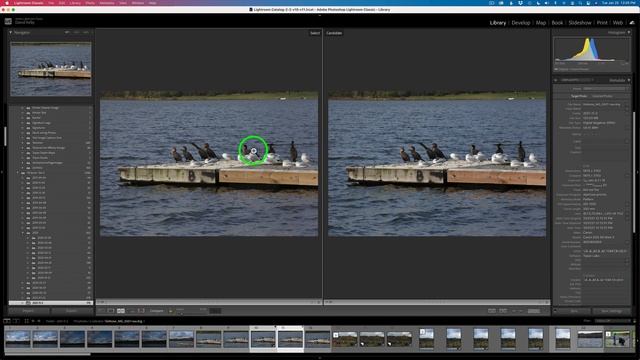Click the left panel vertical scrollbar
The image size is (640, 360).
pyautogui.click(x=5, y=136)
